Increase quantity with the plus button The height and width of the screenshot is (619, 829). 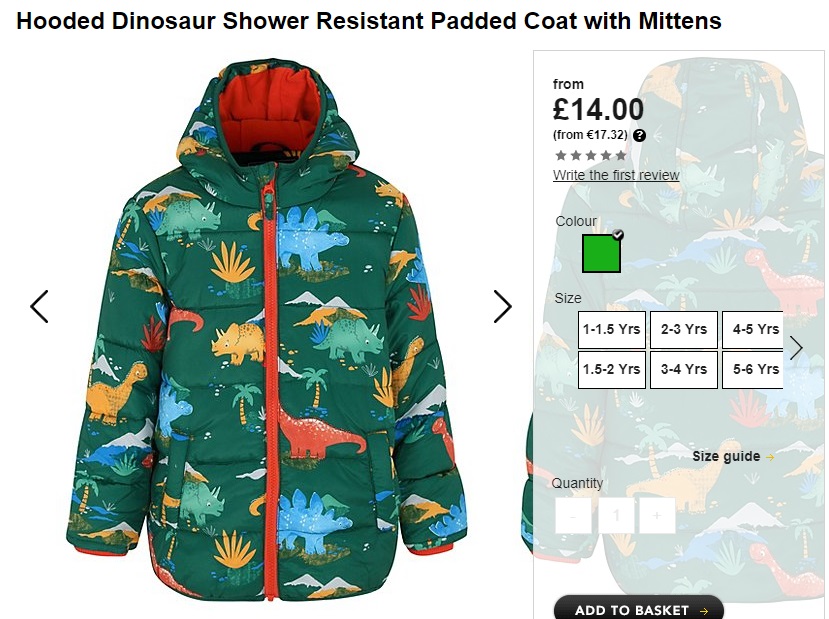coord(657,515)
